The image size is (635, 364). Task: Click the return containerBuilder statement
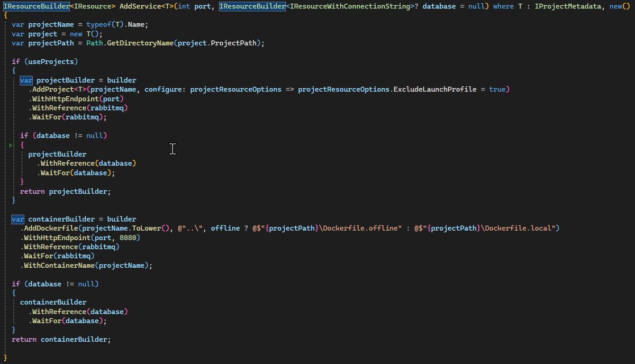[x=61, y=339]
